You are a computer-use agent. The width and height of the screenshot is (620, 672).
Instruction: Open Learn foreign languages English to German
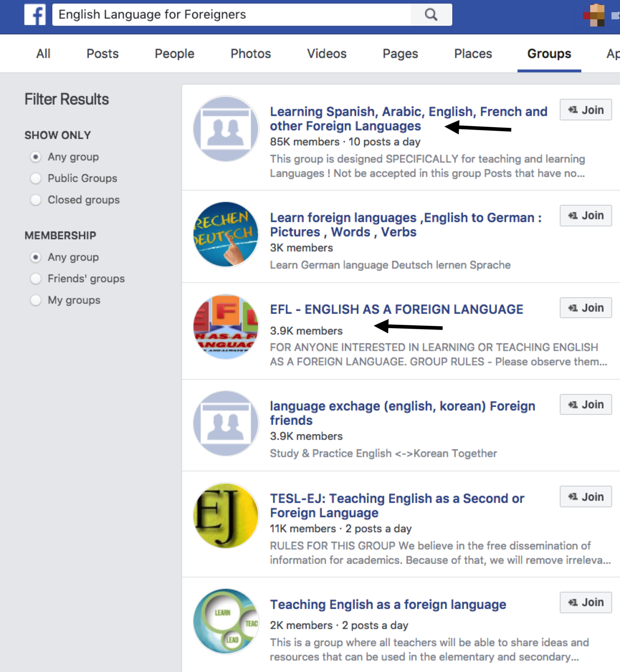click(406, 225)
